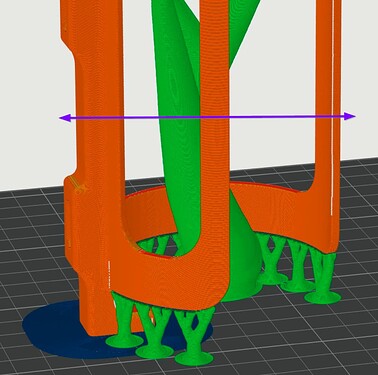This screenshot has height=375, width=378.
Task: Click the right purple arrowhead
Action: [x=350, y=116]
